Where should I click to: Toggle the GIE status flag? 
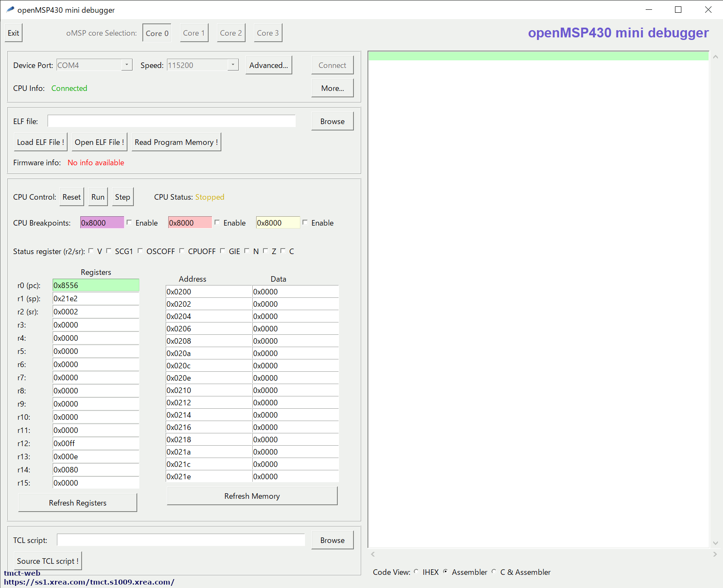[x=223, y=251]
